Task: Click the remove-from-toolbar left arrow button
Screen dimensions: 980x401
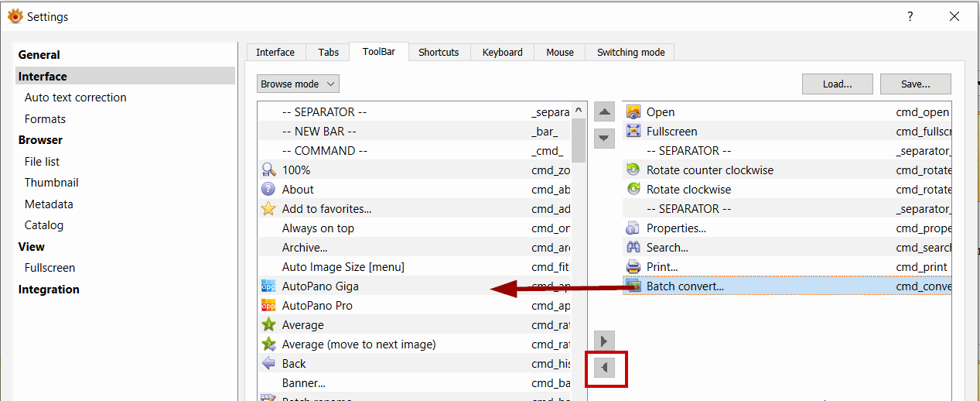Action: 605,368
